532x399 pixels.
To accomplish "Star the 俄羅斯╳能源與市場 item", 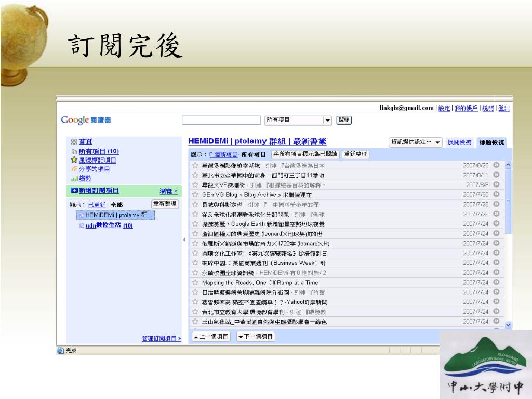I will pyautogui.click(x=195, y=243).
